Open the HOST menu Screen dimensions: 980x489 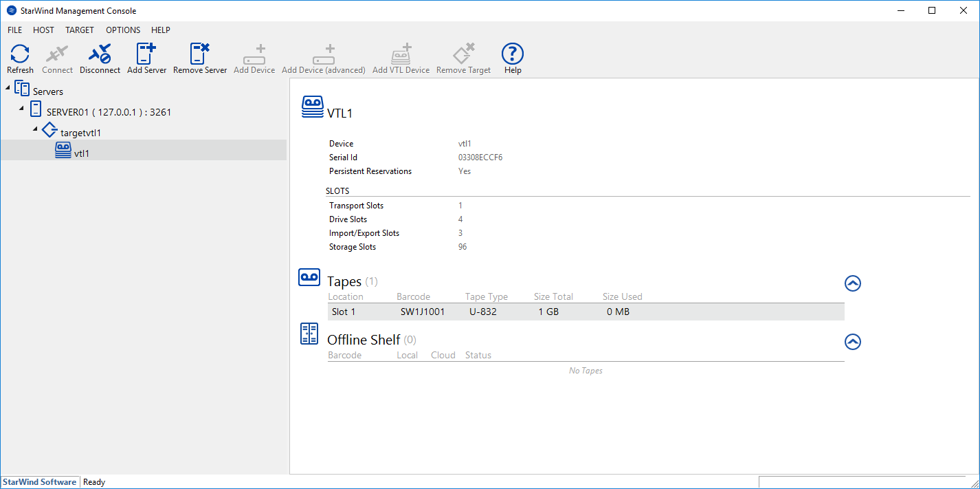pyautogui.click(x=43, y=30)
